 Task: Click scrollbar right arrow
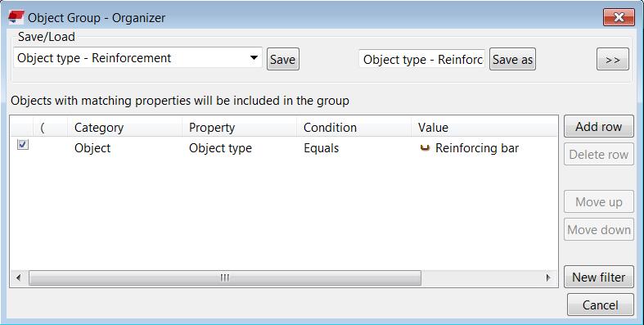(548, 278)
